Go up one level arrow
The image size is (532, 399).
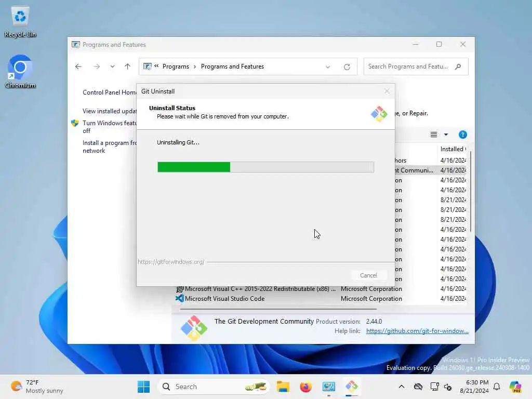128,66
